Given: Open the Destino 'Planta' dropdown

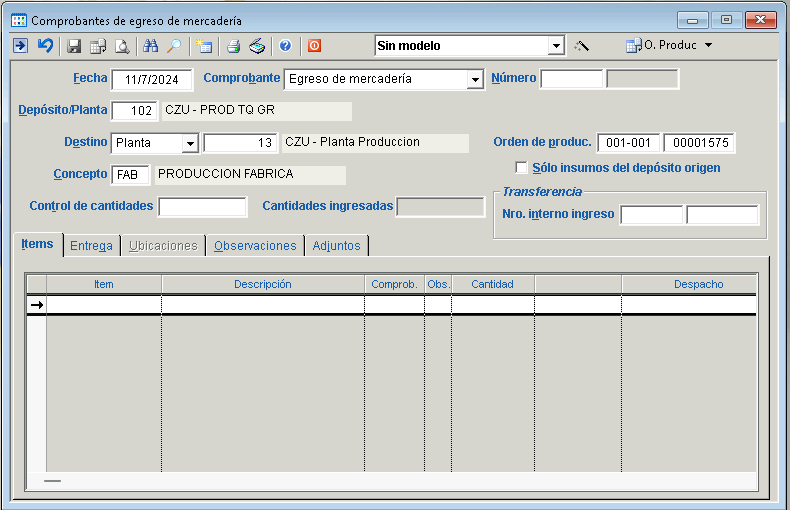Looking at the screenshot, I should [x=190, y=144].
